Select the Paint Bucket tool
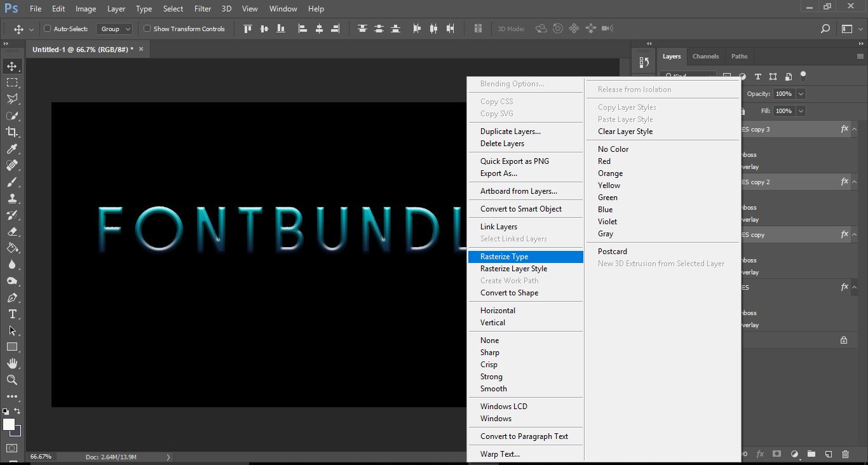This screenshot has width=868, height=465. click(12, 248)
